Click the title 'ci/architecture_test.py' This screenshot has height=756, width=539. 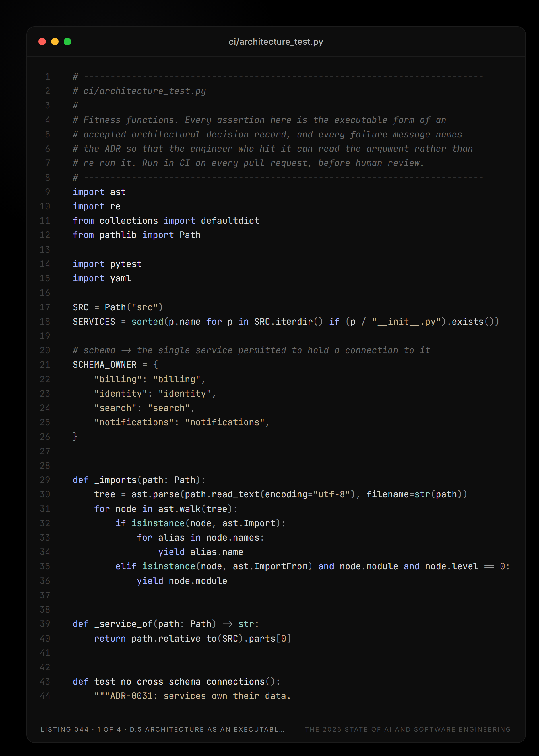click(276, 42)
